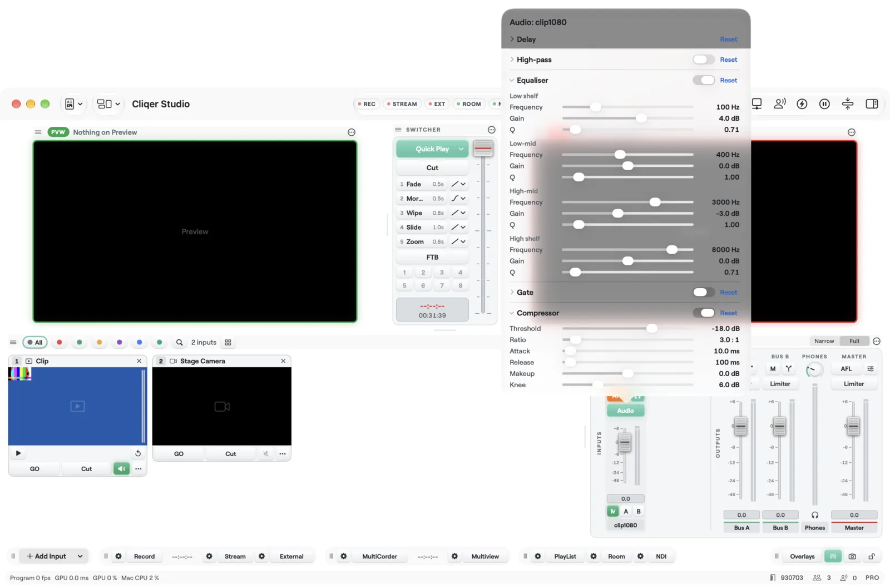890x588 pixels.
Task: Select the All inputs filter
Action: (x=34, y=342)
